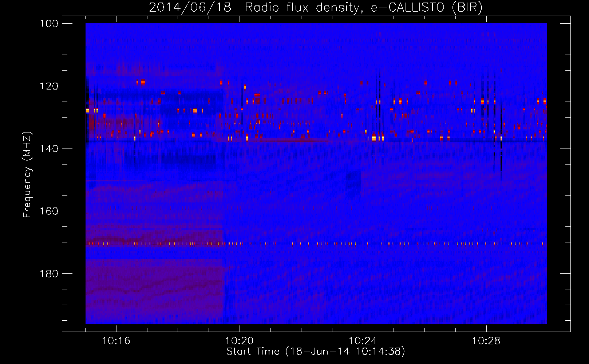Click the 180 frequency axis label
The width and height of the screenshot is (589, 364).
coord(49,274)
